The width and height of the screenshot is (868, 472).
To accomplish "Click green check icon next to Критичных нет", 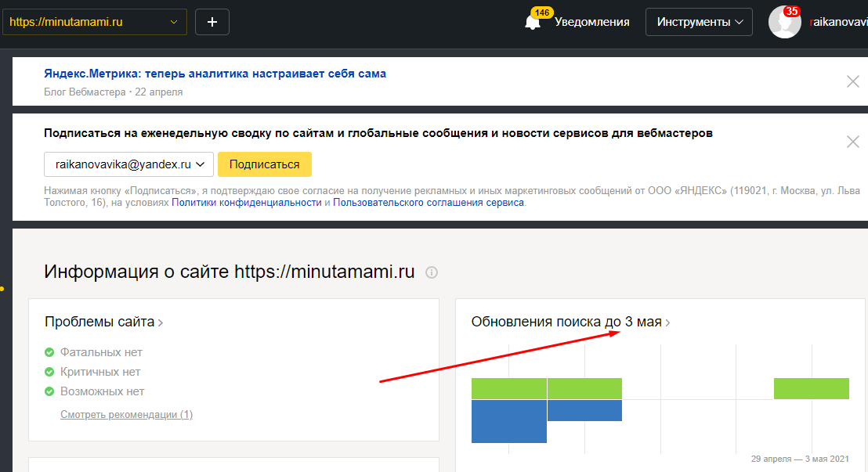I will click(49, 372).
